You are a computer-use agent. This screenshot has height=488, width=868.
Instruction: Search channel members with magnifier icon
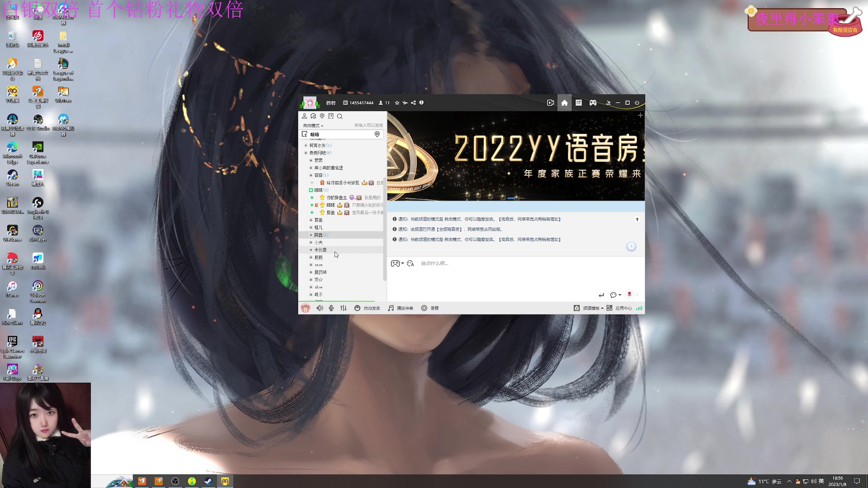340,116
